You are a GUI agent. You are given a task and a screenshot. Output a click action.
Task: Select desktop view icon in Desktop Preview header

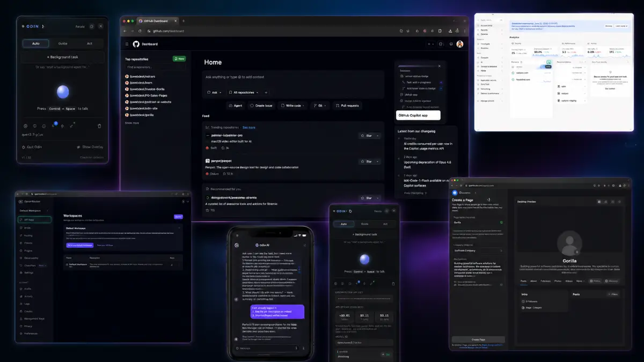pos(599,202)
